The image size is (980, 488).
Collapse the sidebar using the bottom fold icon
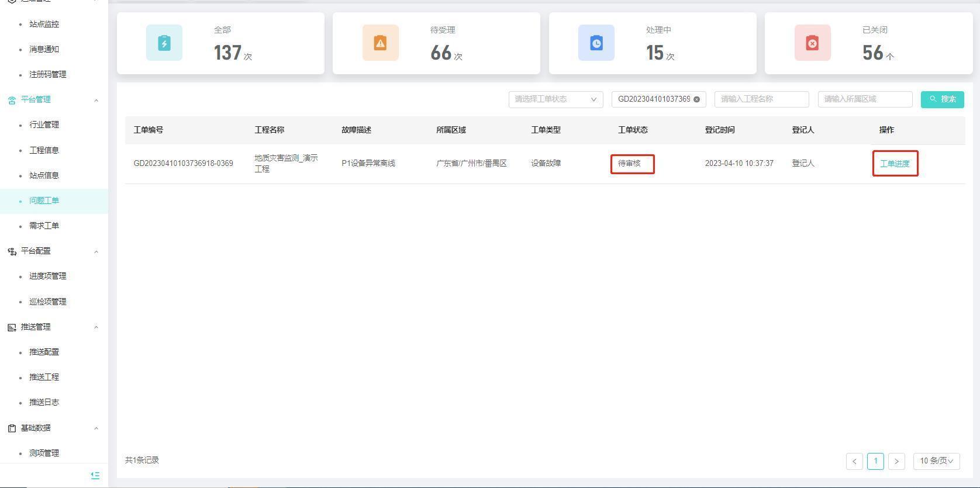pyautogui.click(x=95, y=475)
